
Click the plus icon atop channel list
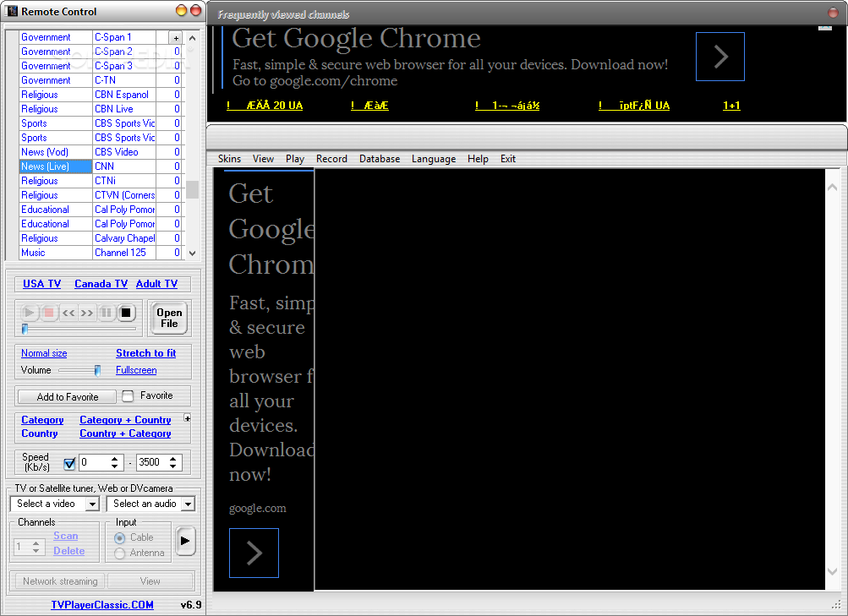click(x=176, y=38)
